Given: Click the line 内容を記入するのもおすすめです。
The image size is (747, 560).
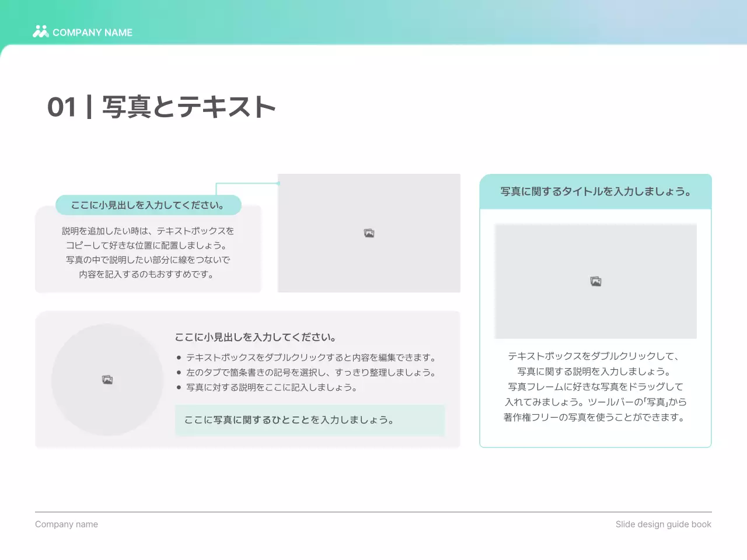Looking at the screenshot, I should (148, 274).
